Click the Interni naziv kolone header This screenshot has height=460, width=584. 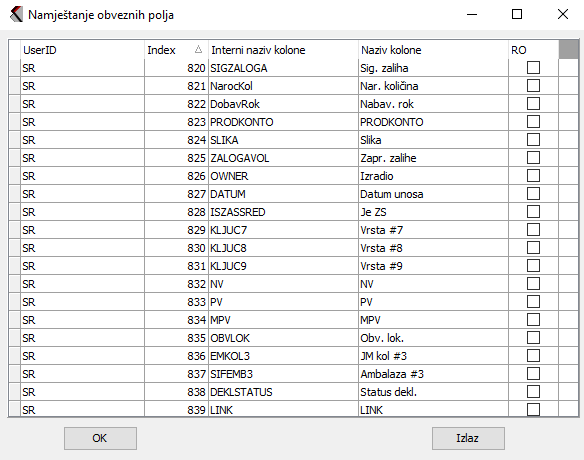pyautogui.click(x=283, y=50)
